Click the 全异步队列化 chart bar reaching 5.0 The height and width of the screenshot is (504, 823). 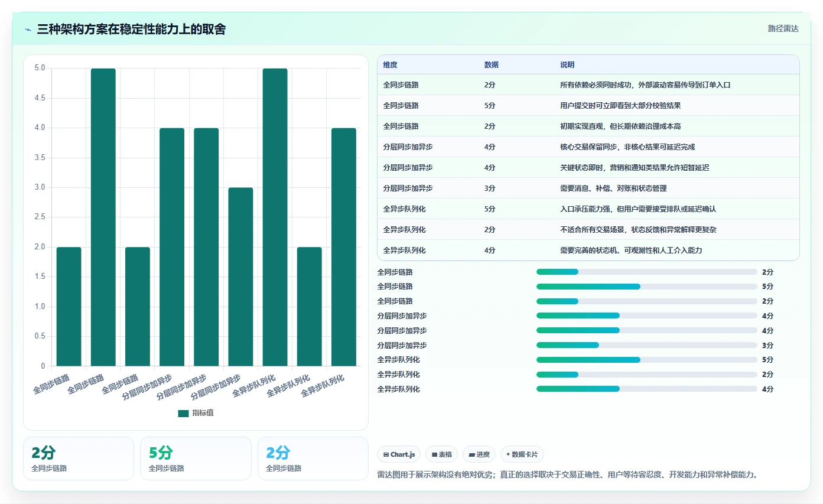coord(275,217)
